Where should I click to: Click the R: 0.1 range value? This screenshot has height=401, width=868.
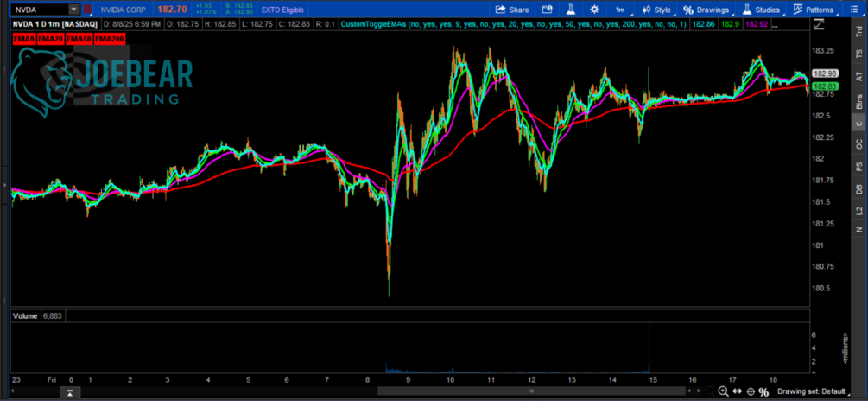pyautogui.click(x=325, y=24)
